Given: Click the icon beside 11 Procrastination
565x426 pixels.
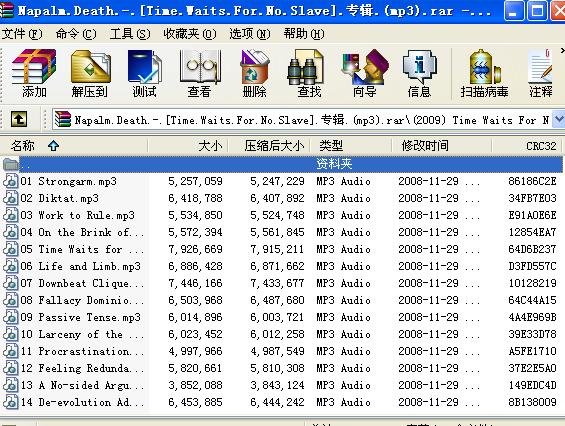Looking at the screenshot, I should (x=10, y=351).
